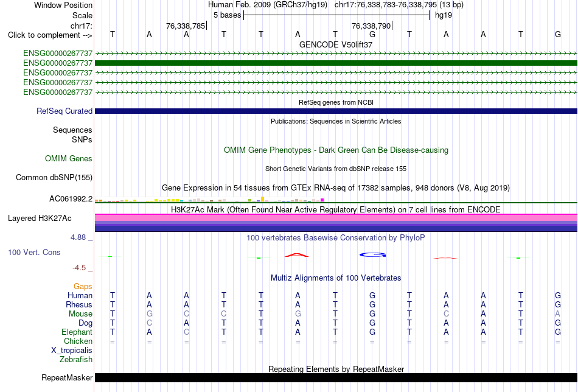Click the Zebrafish alignment row label
The width and height of the screenshot is (578, 392).
coord(76,360)
